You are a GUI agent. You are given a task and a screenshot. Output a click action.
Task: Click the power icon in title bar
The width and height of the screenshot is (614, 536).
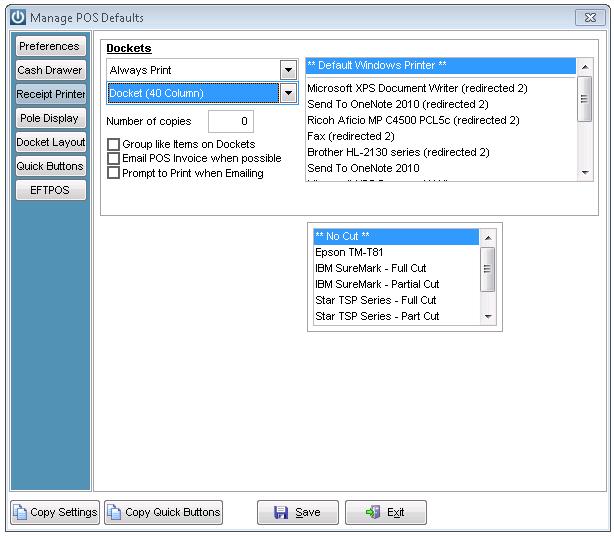(18, 18)
